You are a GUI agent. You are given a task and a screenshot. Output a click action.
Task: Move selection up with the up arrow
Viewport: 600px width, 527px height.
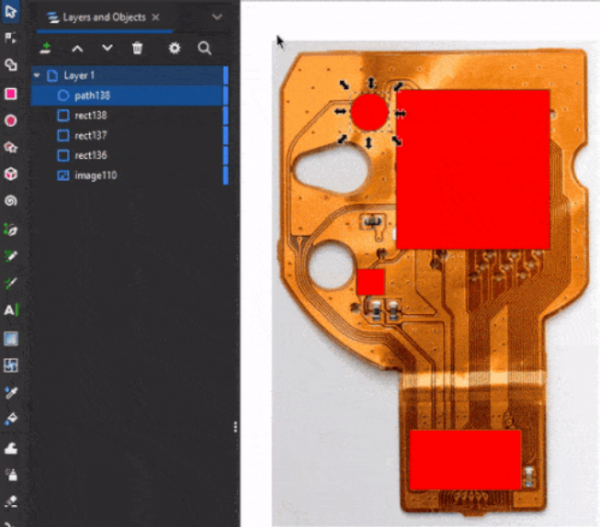click(x=77, y=48)
